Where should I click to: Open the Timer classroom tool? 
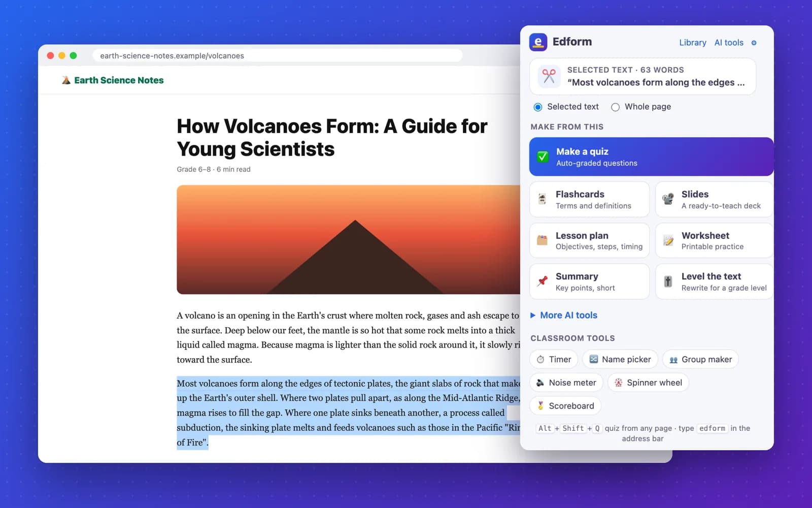(554, 359)
